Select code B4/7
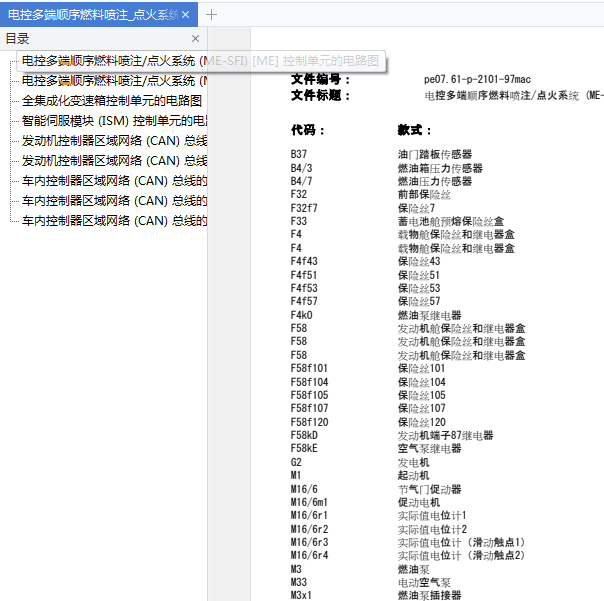 coord(301,181)
